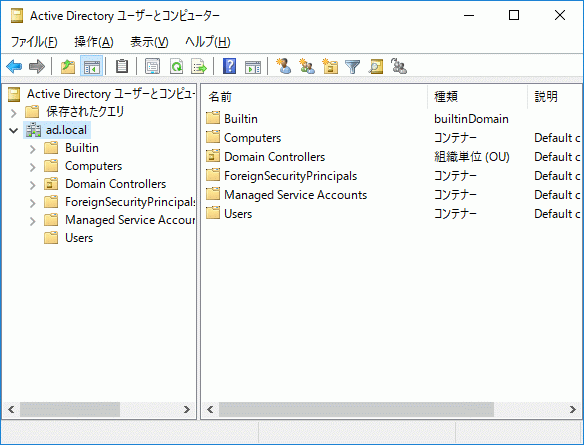Expand the Builtin node in tree
The height and width of the screenshot is (445, 584).
33,149
